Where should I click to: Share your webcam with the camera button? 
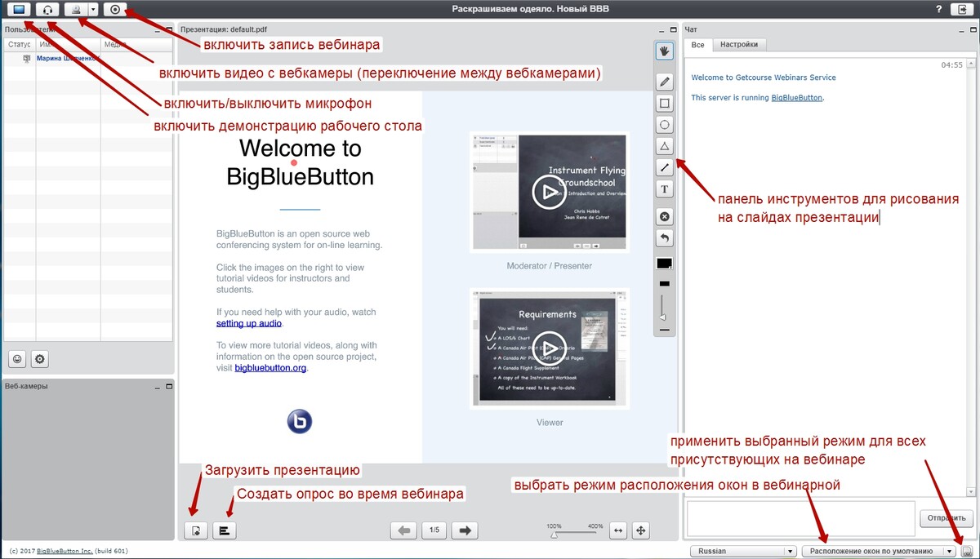[x=78, y=10]
